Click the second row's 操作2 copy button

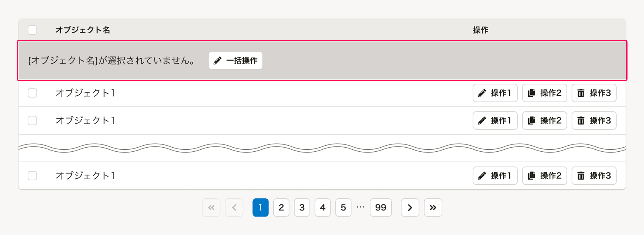tap(544, 120)
